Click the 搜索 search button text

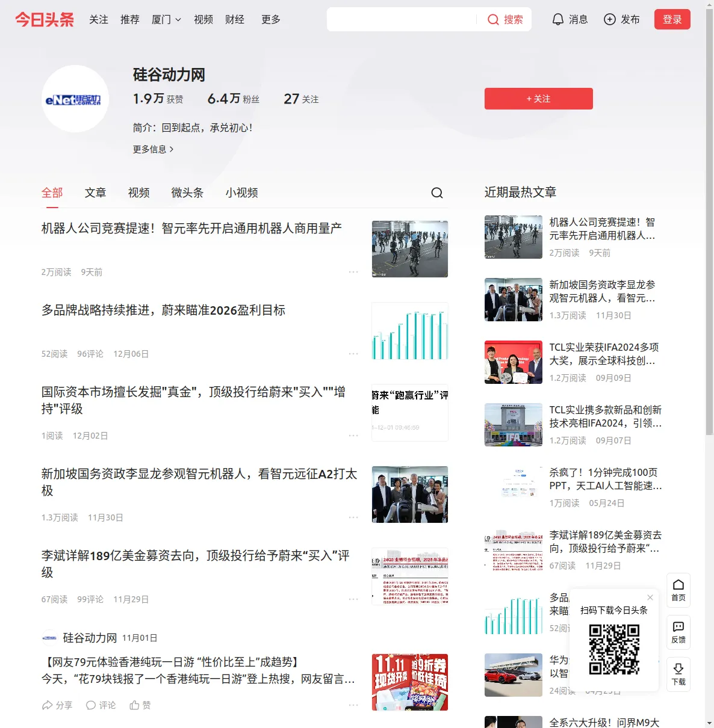coord(514,19)
